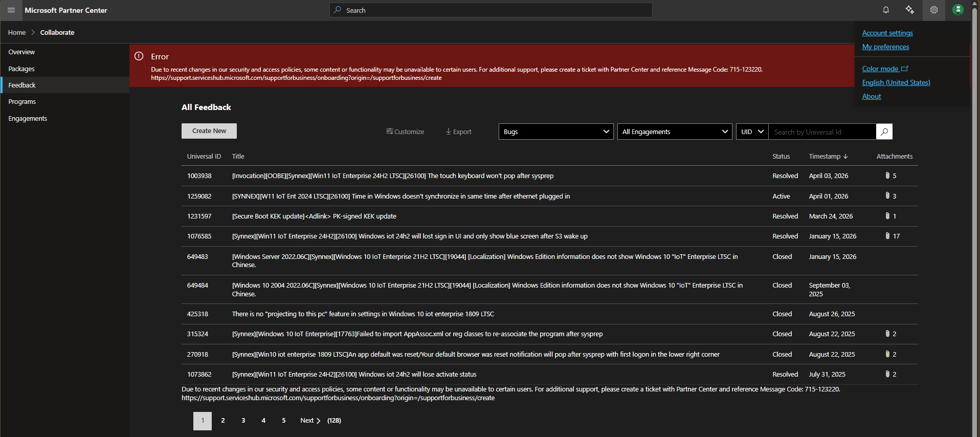Open the Failed to import AppAssoc.xml title
Image resolution: width=980 pixels, height=437 pixels.
coord(417,334)
